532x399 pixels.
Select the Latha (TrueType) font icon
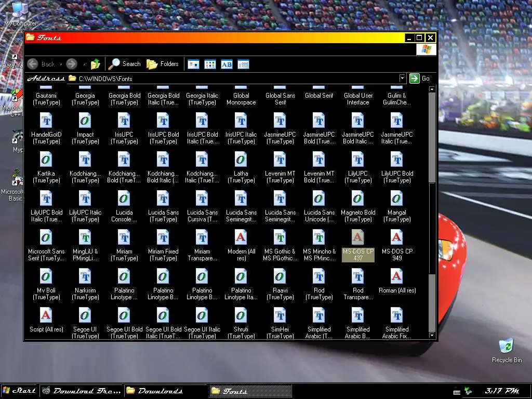point(241,159)
